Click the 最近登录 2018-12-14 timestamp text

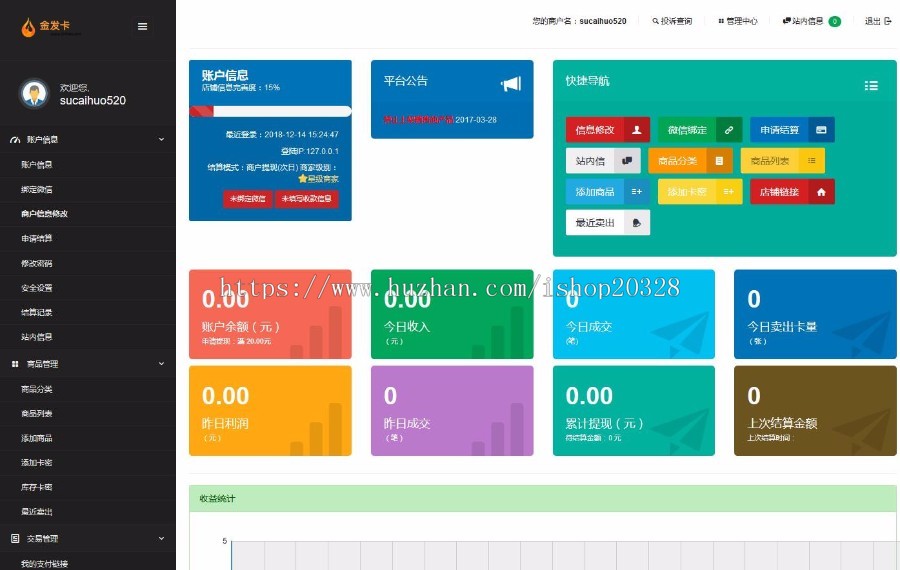282,134
